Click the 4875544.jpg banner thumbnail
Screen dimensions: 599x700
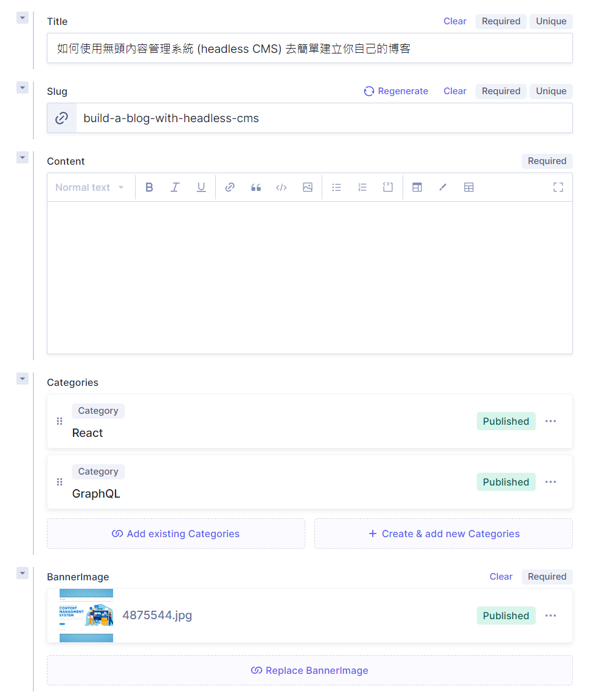tap(86, 616)
